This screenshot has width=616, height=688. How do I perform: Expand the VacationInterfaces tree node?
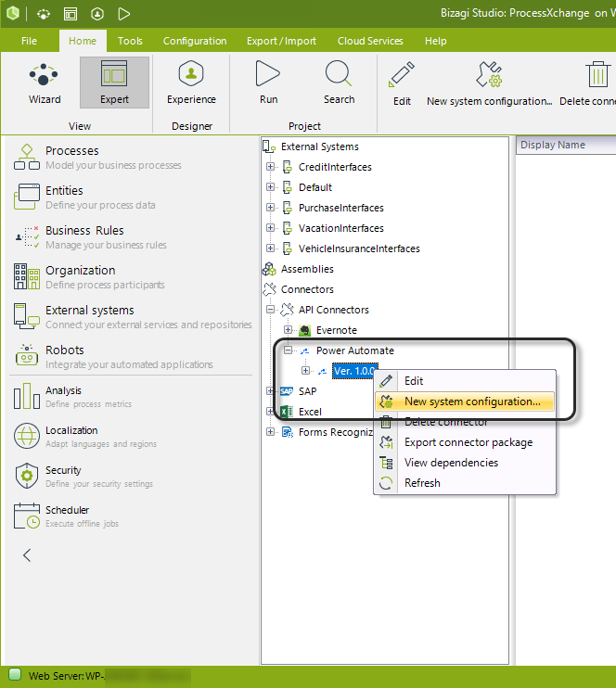[270, 228]
